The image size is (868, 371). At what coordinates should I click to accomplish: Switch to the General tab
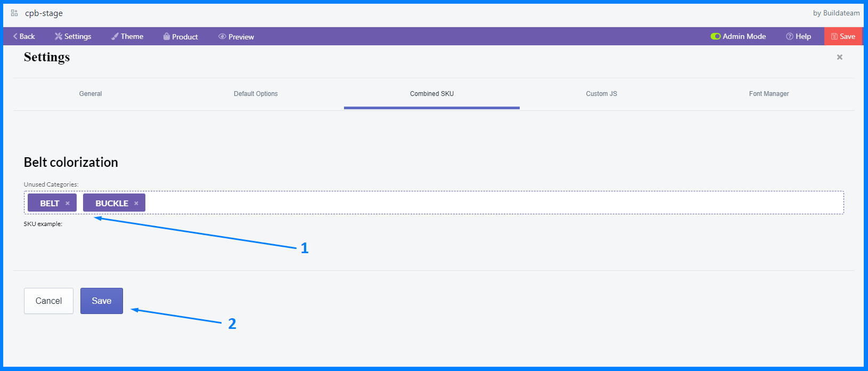91,94
